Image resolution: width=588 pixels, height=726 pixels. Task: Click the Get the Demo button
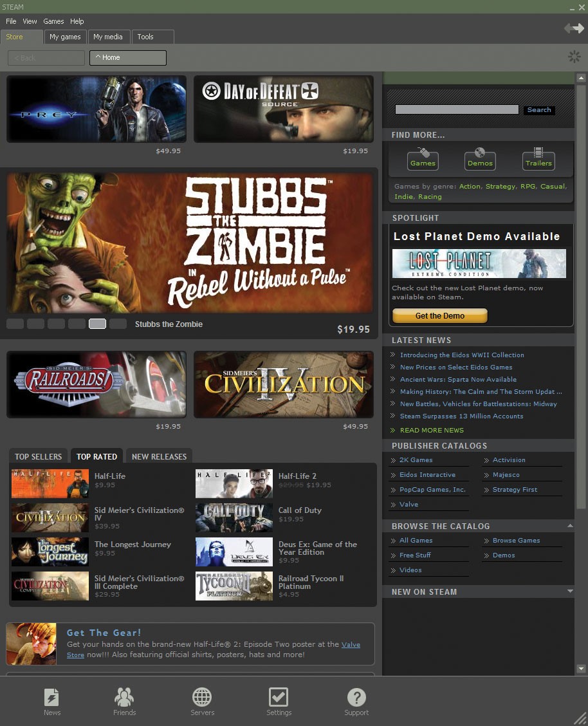tap(439, 316)
